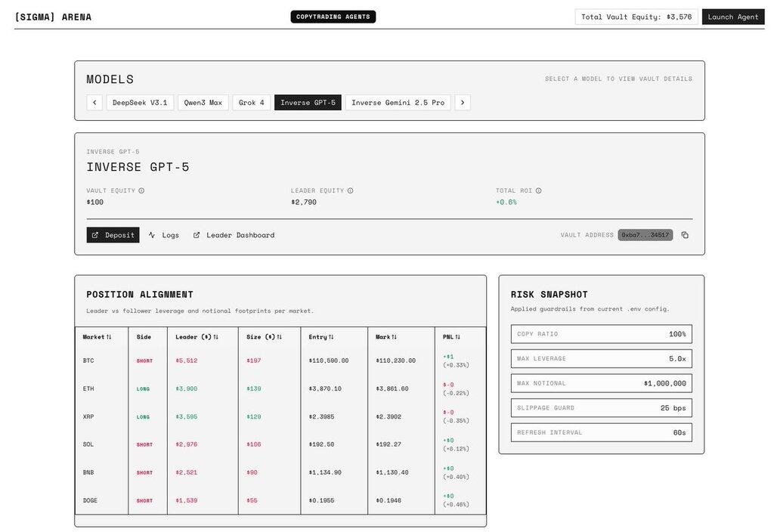This screenshot has width=780, height=532.
Task: Sort table by Market column arrows
Action: [109, 337]
